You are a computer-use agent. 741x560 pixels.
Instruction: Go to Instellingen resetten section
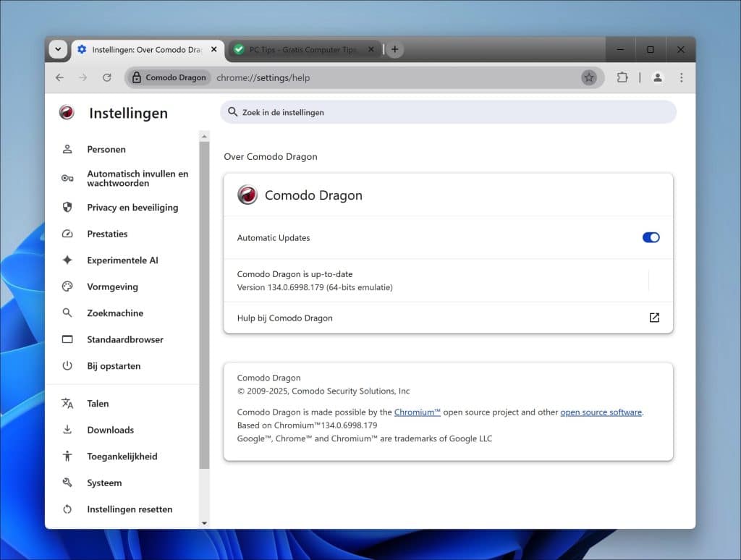pos(130,509)
